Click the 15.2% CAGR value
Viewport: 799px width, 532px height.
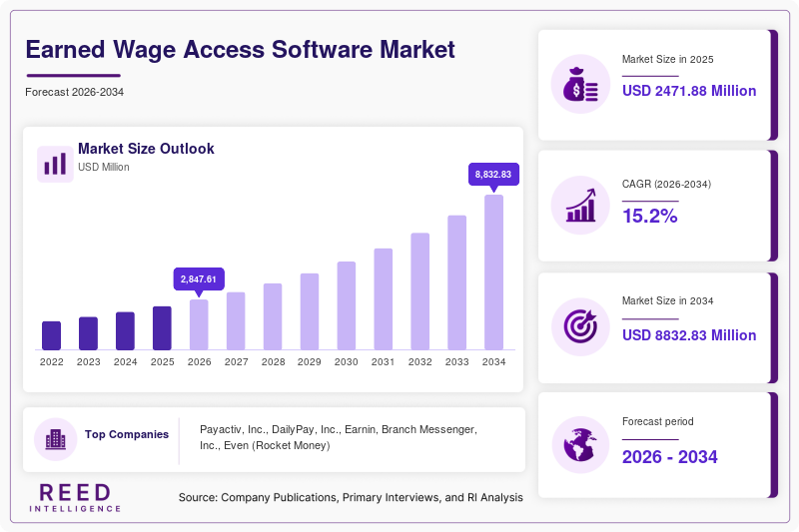[x=650, y=217]
